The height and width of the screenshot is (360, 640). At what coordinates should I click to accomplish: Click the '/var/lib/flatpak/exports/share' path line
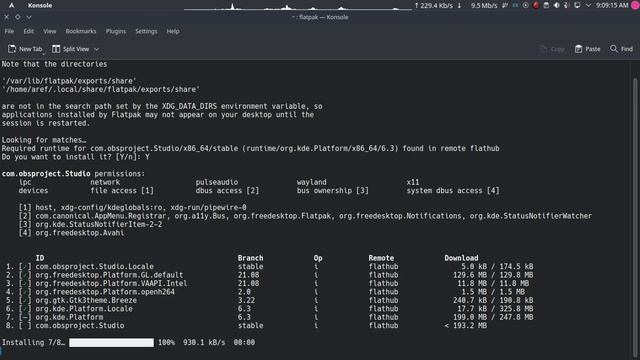click(69, 81)
